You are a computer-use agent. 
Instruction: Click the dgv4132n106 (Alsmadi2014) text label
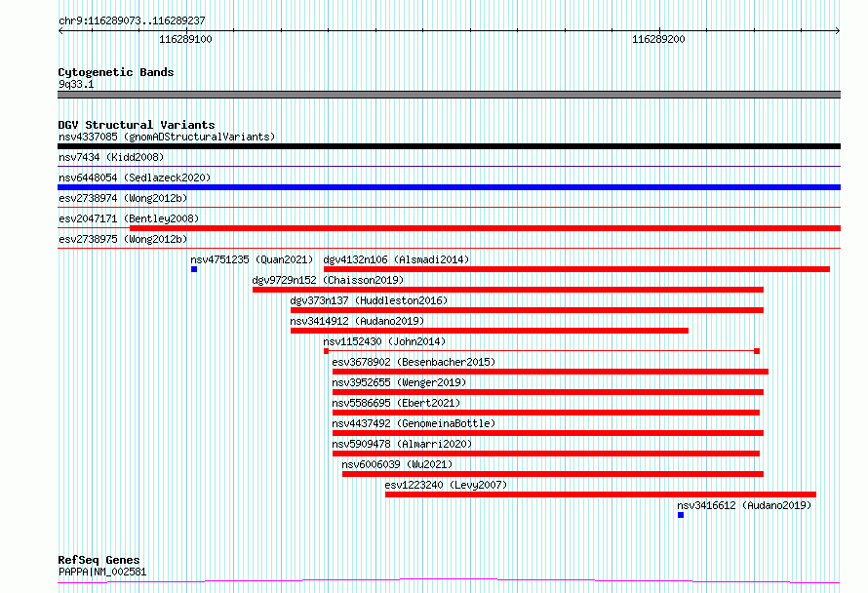coord(396,259)
